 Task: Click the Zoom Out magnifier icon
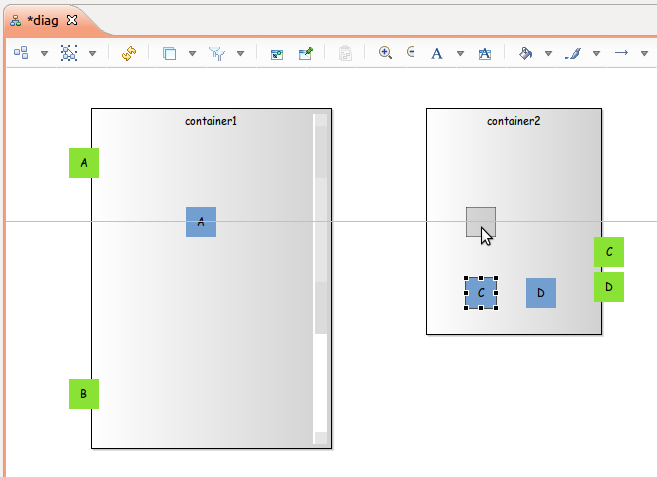tap(411, 53)
